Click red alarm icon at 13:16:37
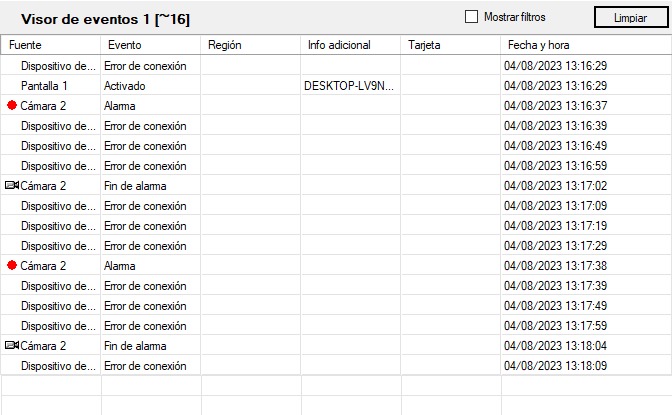This screenshot has height=415, width=672. 12,105
